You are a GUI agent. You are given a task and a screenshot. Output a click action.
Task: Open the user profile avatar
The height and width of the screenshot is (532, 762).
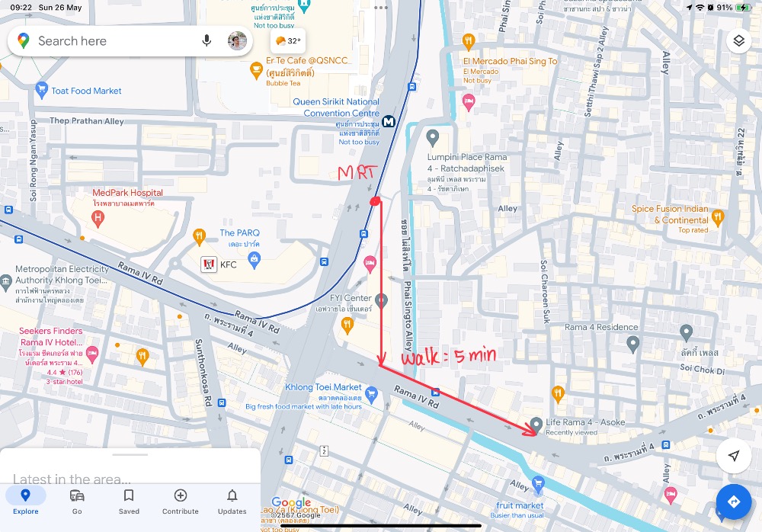(x=237, y=41)
